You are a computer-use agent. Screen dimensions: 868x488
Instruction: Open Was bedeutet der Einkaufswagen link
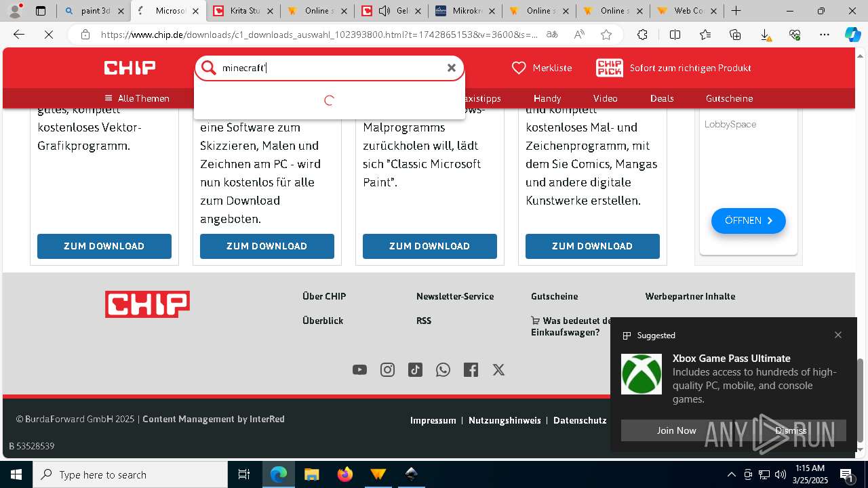pos(572,327)
